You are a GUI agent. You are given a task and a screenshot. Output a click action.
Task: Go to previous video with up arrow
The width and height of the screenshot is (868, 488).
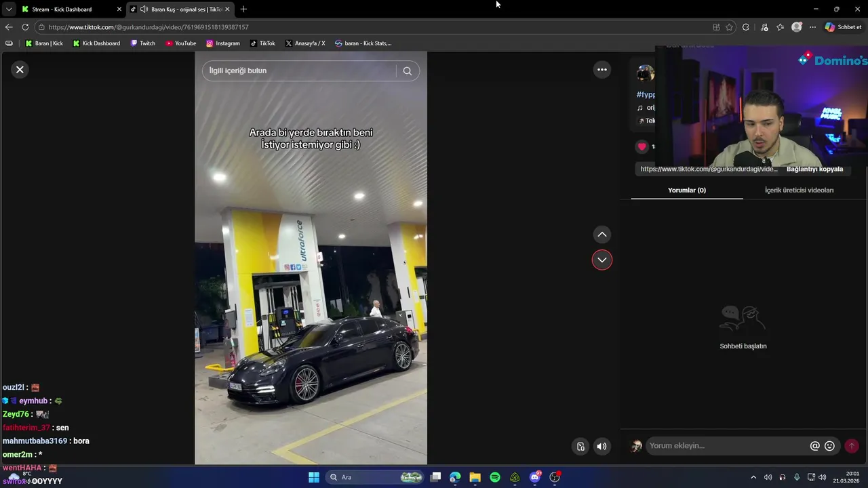[x=601, y=235]
